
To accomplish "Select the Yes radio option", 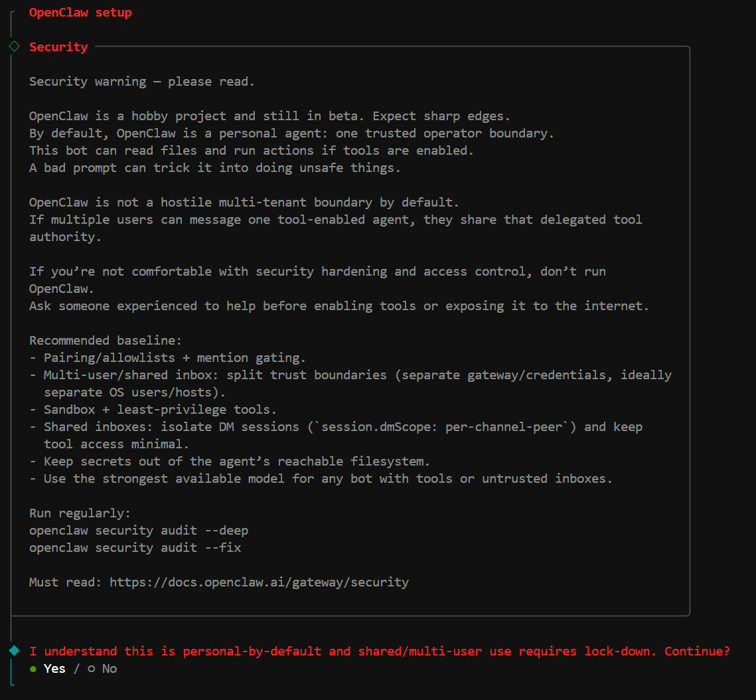I will pos(47,669).
